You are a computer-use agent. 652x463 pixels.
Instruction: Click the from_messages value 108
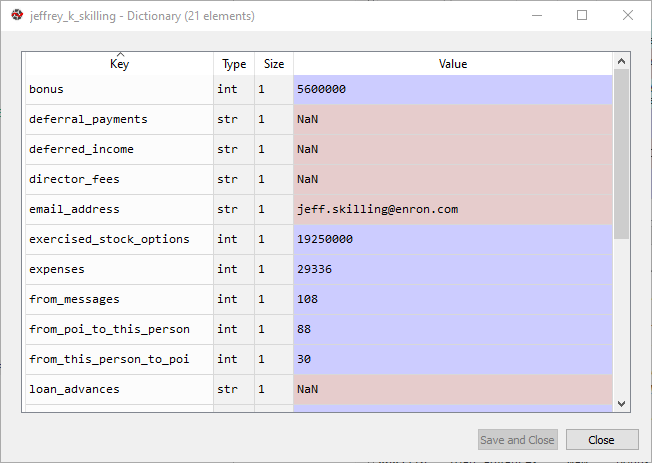click(x=452, y=299)
